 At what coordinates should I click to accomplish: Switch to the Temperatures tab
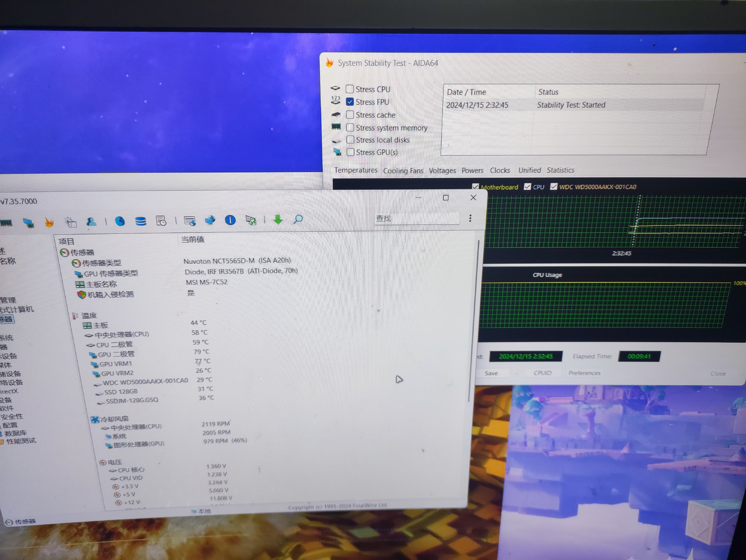pos(356,170)
